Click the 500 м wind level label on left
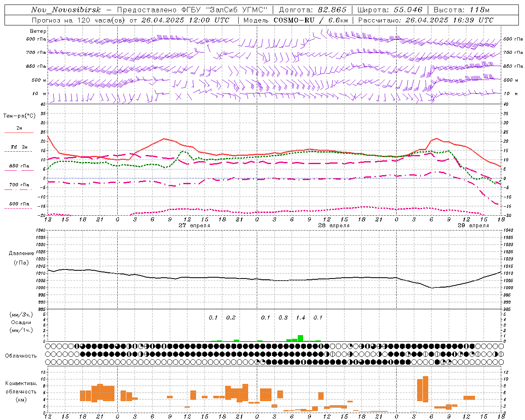This screenshot has width=525, height=420. [x=39, y=80]
